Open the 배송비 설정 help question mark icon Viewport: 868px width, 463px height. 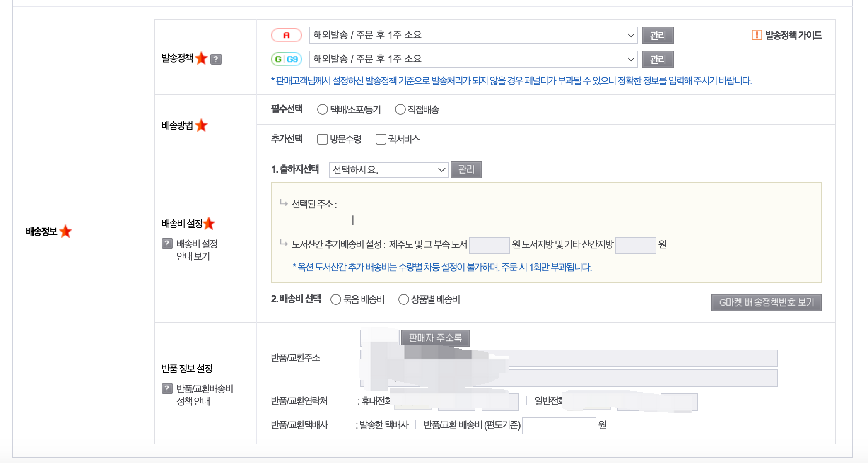tap(167, 244)
